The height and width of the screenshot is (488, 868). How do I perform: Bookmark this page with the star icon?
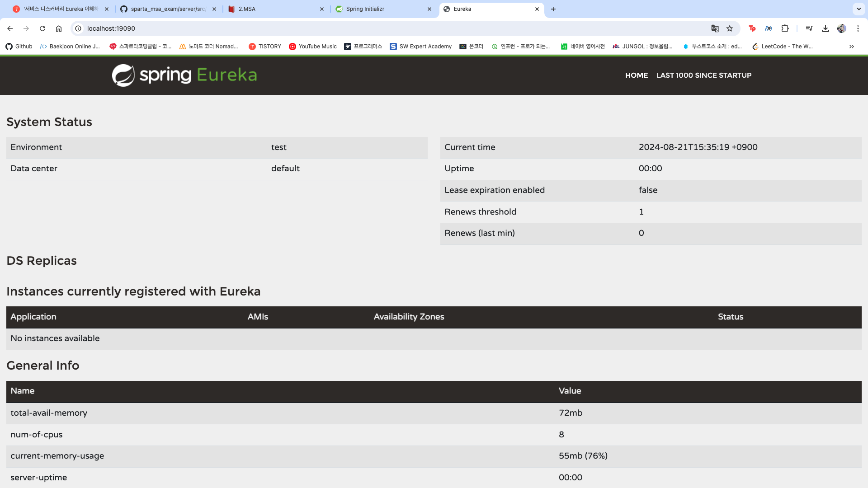tap(730, 28)
